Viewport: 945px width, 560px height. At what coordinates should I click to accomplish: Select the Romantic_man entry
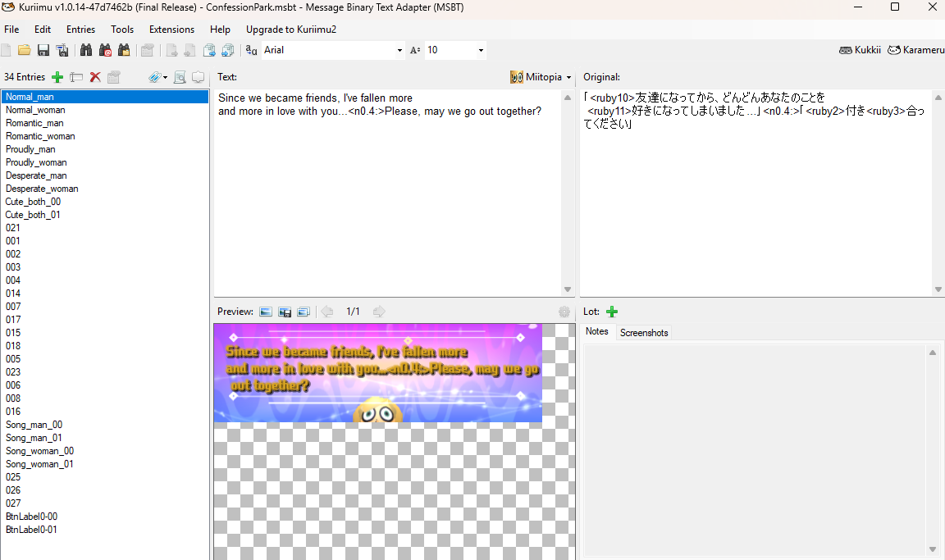pos(105,123)
